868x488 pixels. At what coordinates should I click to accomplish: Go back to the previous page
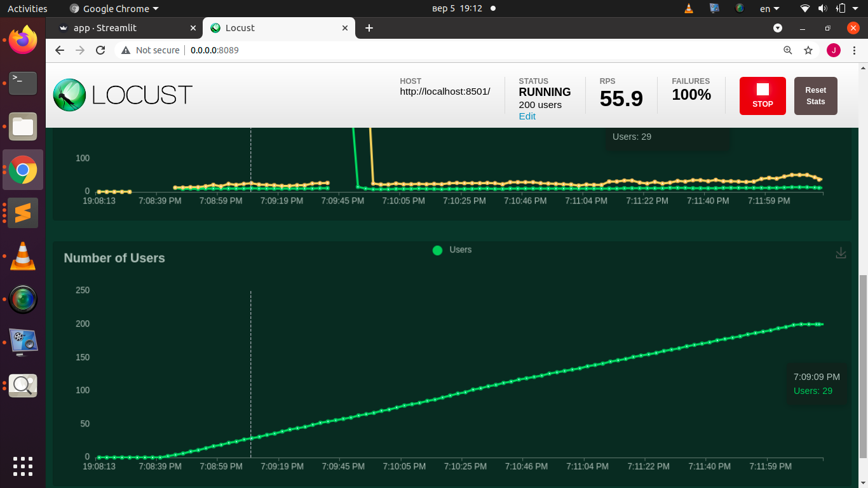tap(60, 50)
